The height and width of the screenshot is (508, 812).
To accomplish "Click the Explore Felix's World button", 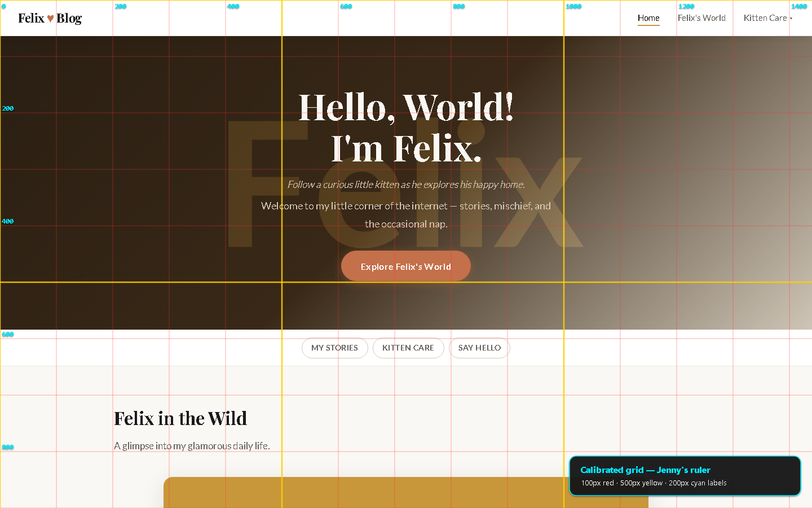I will tap(406, 266).
